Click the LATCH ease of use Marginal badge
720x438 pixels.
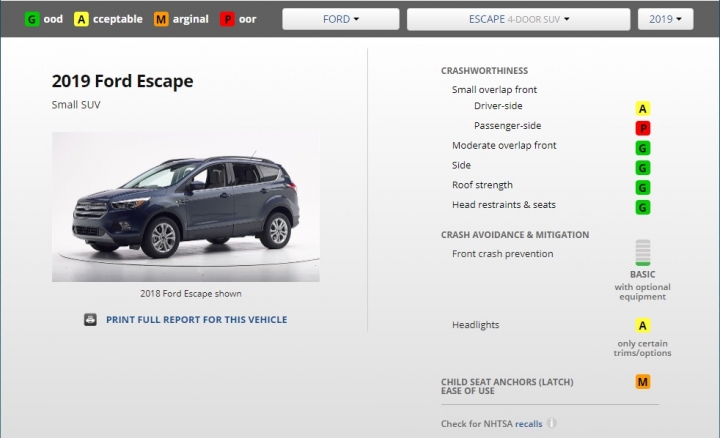(642, 382)
